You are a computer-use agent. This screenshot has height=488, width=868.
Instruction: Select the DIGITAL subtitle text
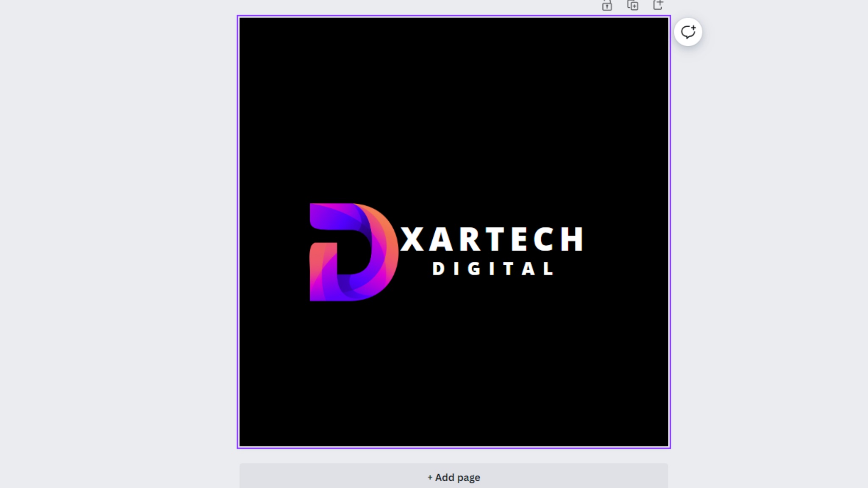point(492,269)
